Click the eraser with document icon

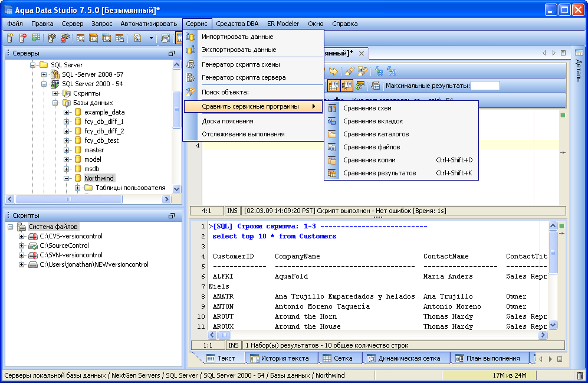click(x=362, y=71)
